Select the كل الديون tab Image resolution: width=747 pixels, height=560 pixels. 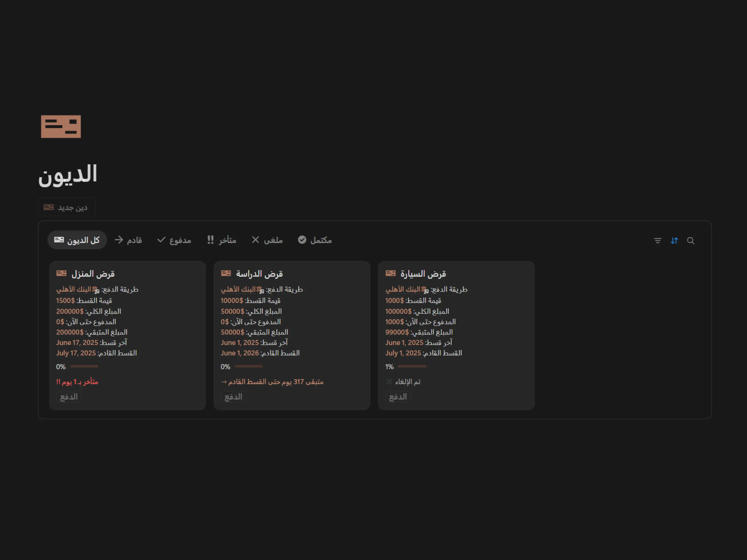point(77,240)
